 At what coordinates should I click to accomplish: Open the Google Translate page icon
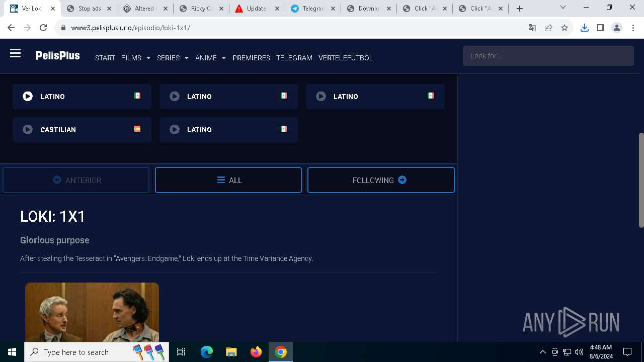[x=532, y=28]
